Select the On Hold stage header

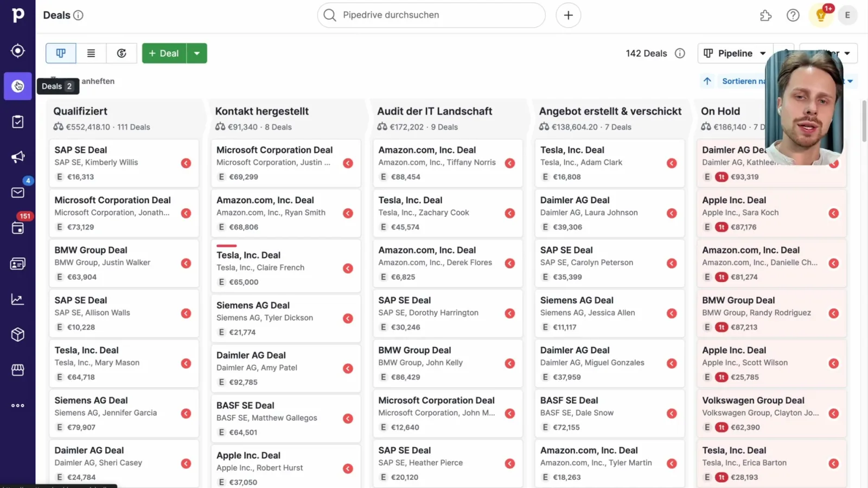click(x=720, y=111)
